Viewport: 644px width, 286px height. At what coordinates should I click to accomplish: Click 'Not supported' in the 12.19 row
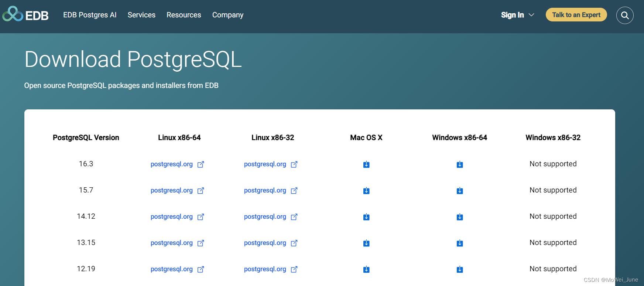pos(553,269)
